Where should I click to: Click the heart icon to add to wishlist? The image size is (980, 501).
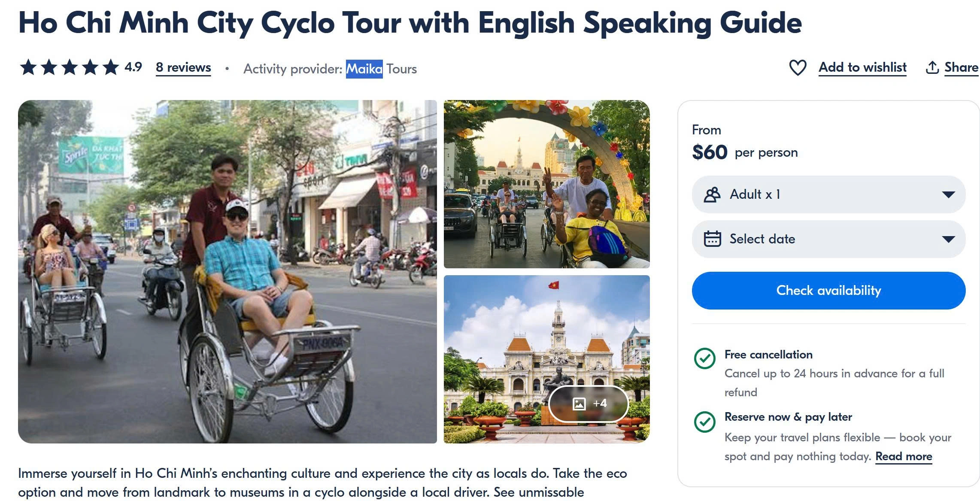pyautogui.click(x=798, y=68)
